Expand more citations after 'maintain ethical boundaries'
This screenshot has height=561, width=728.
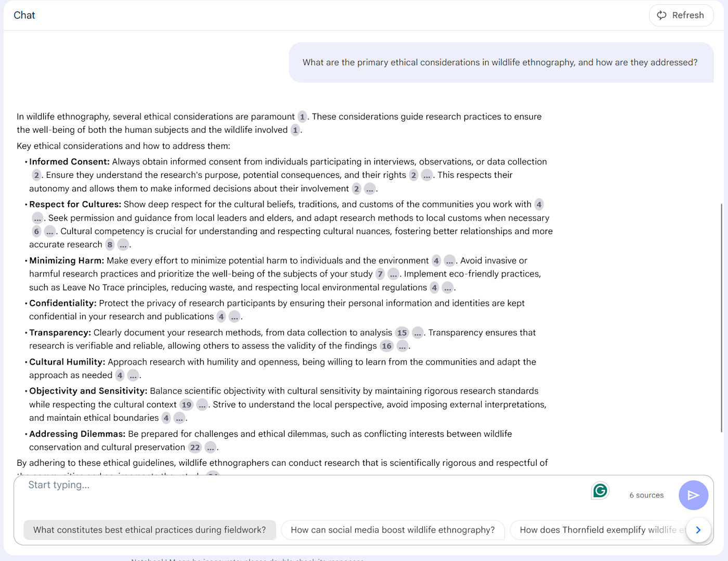(179, 418)
